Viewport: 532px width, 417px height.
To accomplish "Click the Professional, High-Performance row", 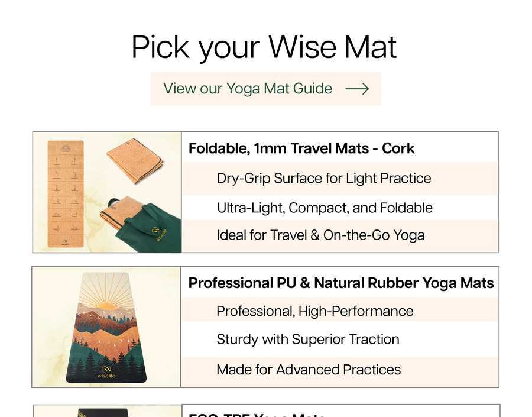I will pyautogui.click(x=314, y=311).
